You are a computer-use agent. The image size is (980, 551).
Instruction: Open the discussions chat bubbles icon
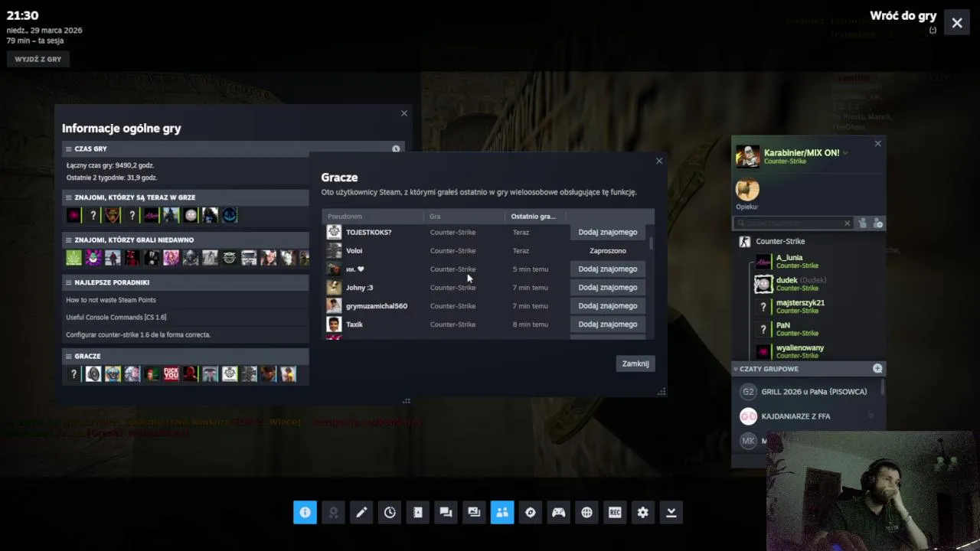446,512
